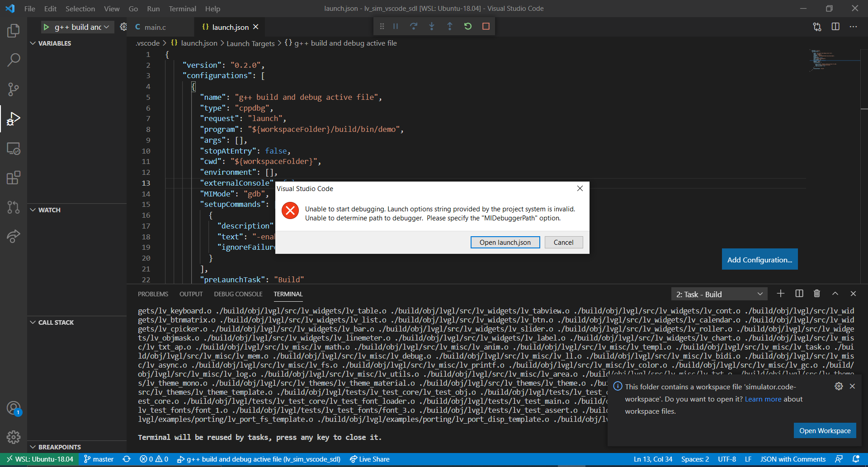Toggle split editor layout

[x=835, y=27]
